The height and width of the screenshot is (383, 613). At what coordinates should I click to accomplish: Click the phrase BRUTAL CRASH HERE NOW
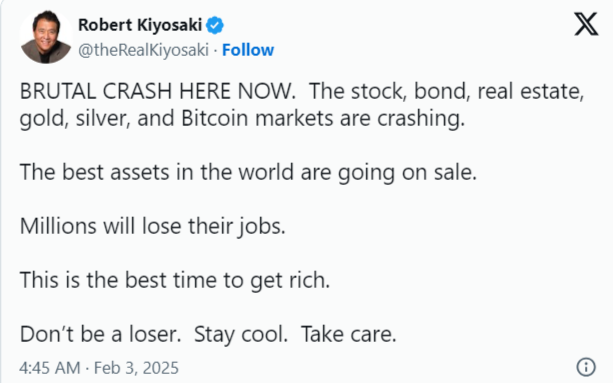(x=158, y=91)
